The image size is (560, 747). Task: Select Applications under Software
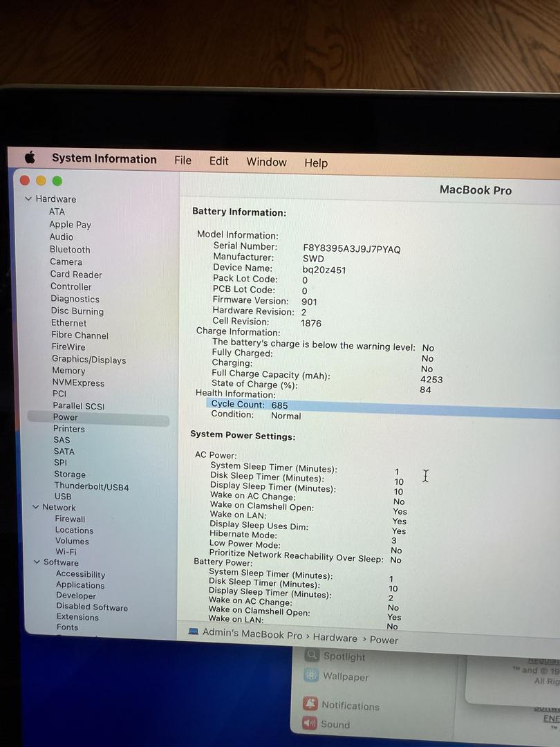(80, 586)
